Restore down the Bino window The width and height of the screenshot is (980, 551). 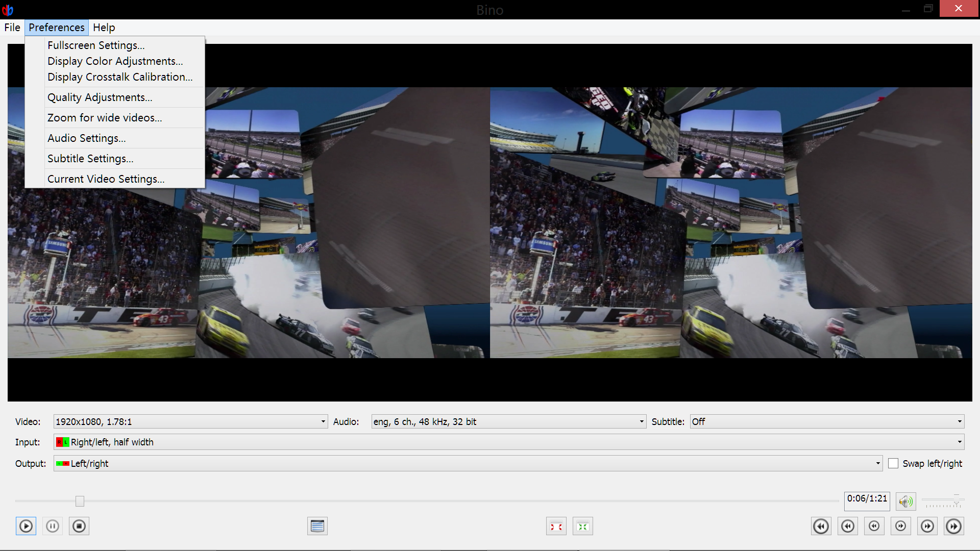tap(928, 9)
